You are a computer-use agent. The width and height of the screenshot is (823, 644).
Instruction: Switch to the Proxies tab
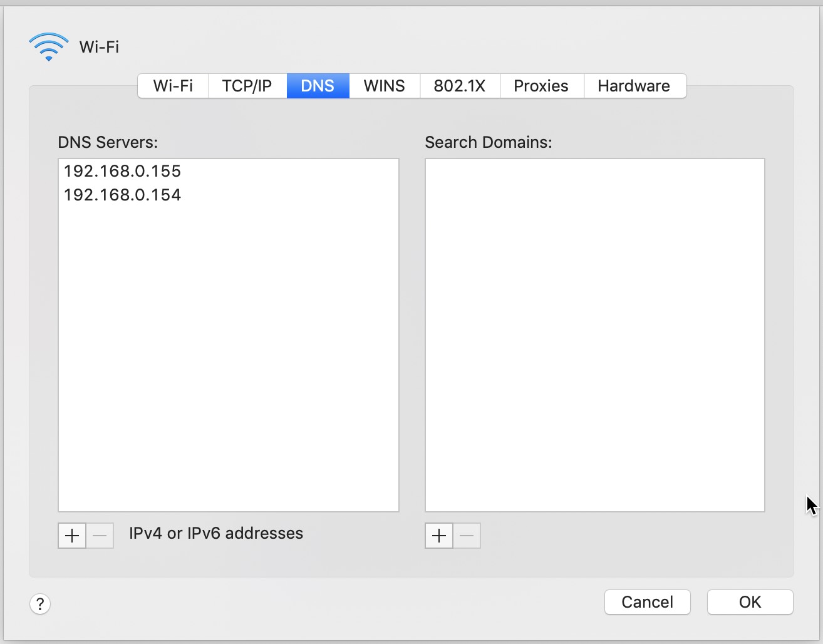541,86
